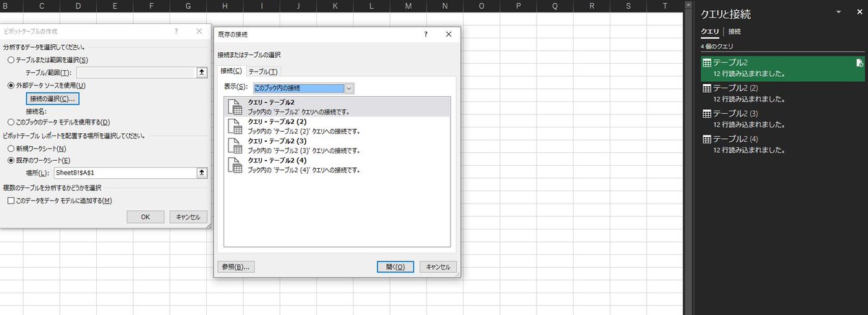Click the 接続の選択(C)... button
The height and width of the screenshot is (315, 868).
click(x=51, y=98)
